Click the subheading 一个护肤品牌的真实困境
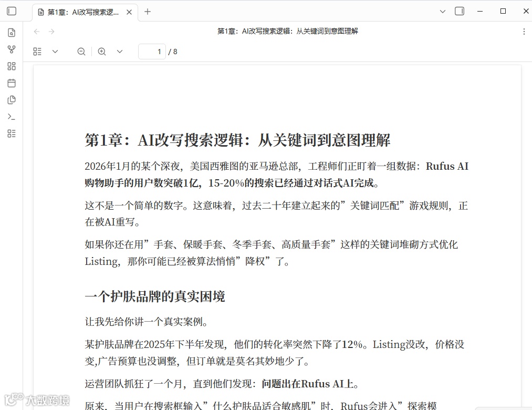Screen dimensions: 532x410 (155, 296)
